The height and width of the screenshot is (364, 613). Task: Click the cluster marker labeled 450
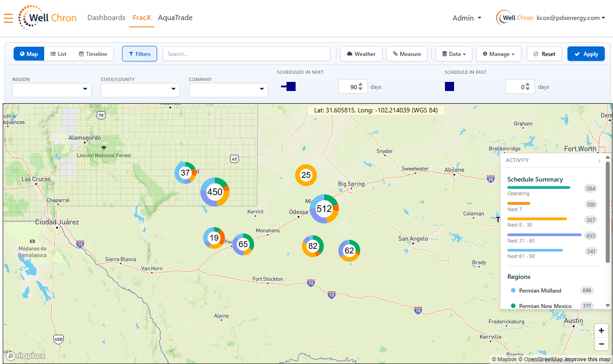click(x=215, y=192)
